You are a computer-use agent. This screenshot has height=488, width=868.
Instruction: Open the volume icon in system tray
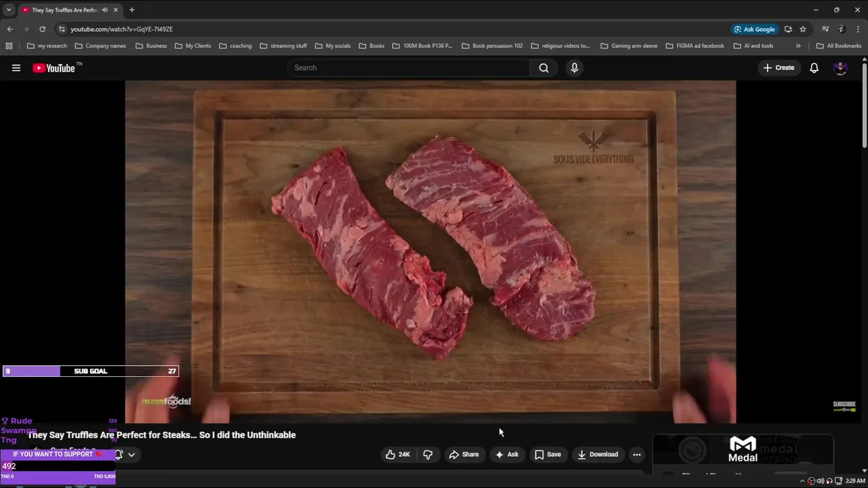tap(820, 481)
